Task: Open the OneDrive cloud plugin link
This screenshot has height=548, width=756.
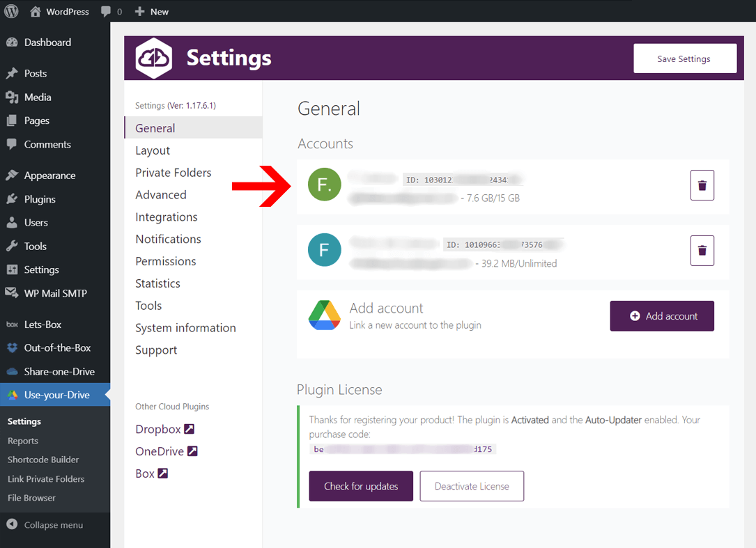Action: [167, 451]
